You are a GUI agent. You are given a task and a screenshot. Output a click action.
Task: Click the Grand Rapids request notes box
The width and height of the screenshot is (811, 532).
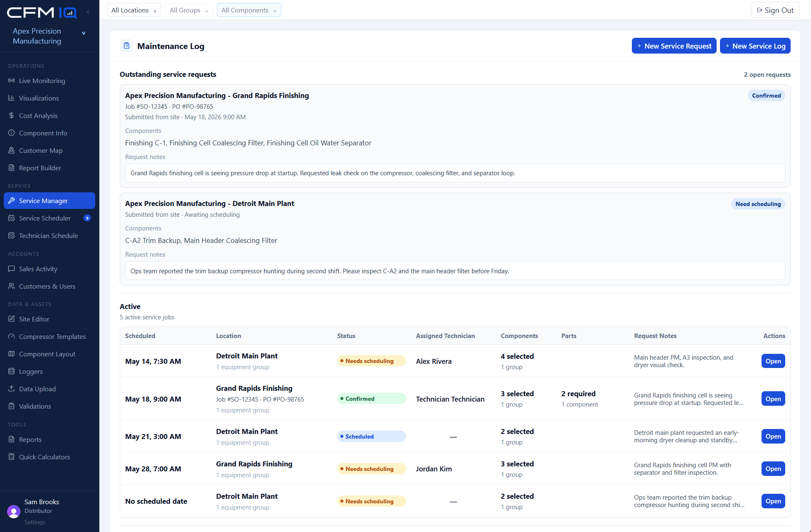[455, 173]
